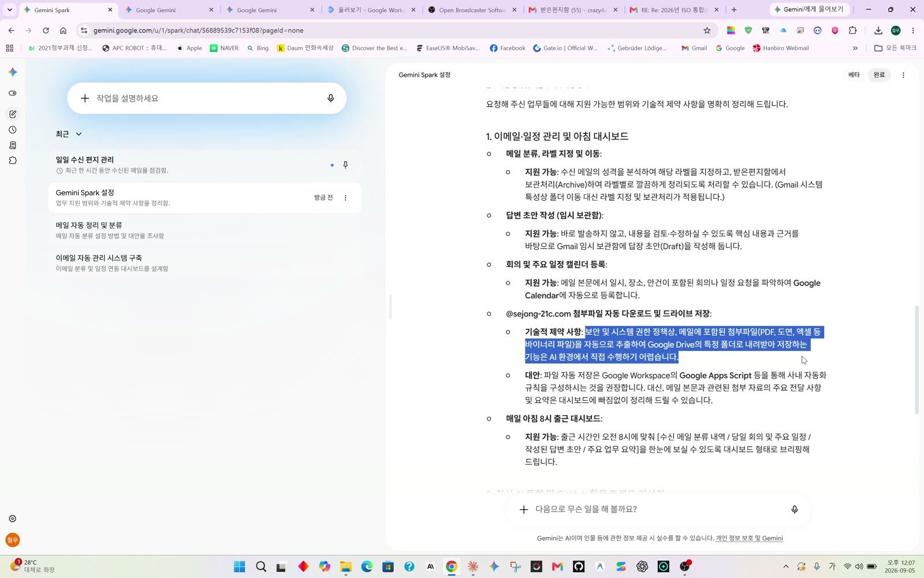Open a new browser tab
This screenshot has width=924, height=578.
[x=734, y=10]
